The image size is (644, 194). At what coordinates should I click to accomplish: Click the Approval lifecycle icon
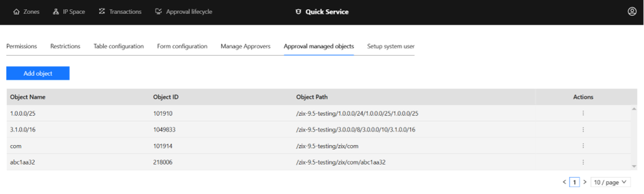(x=158, y=12)
